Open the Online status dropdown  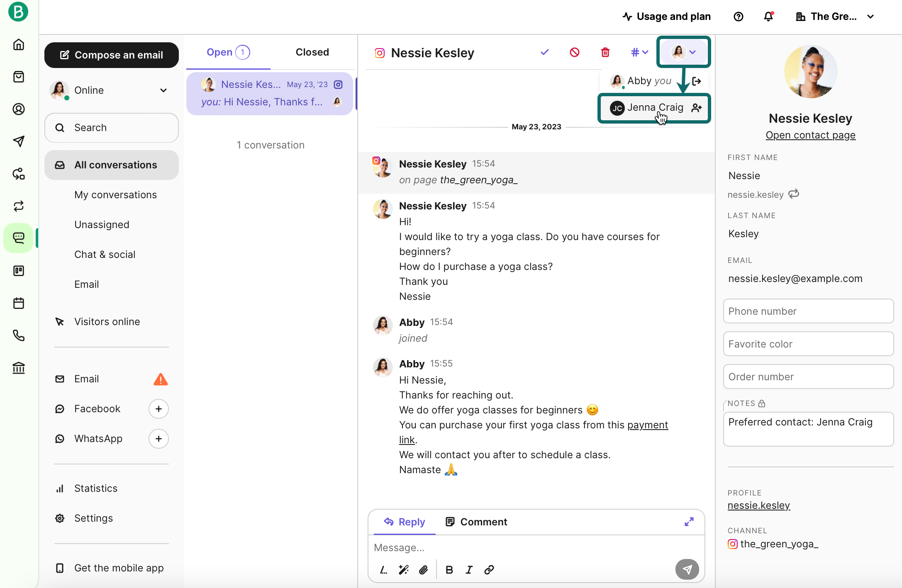[x=163, y=90]
